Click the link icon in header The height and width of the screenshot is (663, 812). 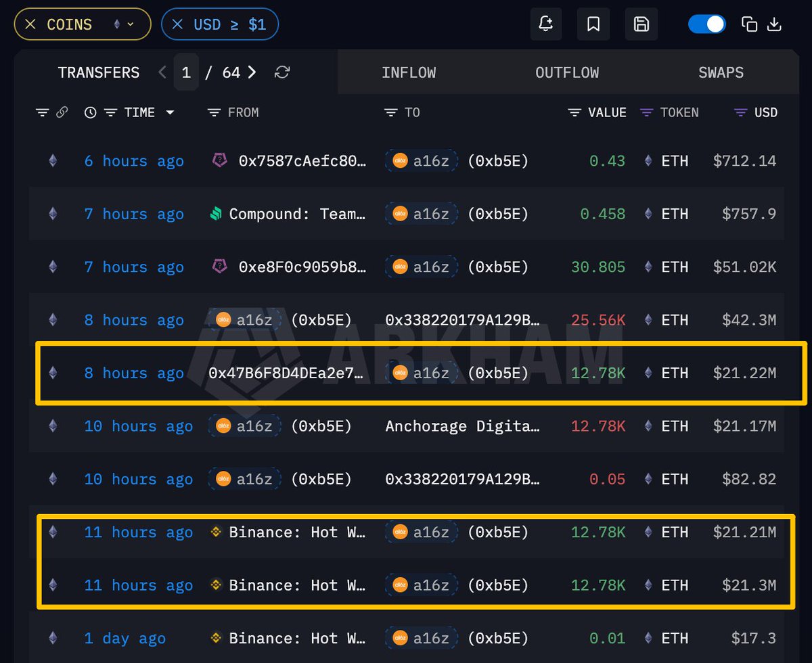(62, 112)
